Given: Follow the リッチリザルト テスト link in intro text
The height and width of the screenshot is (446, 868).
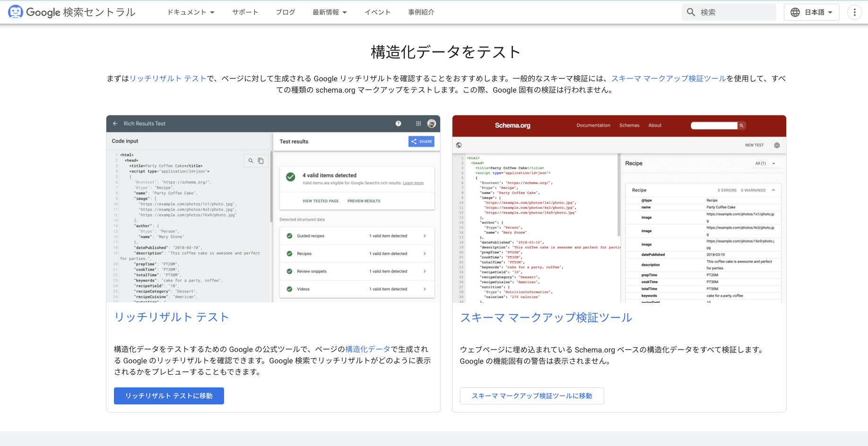Looking at the screenshot, I should pos(168,78).
